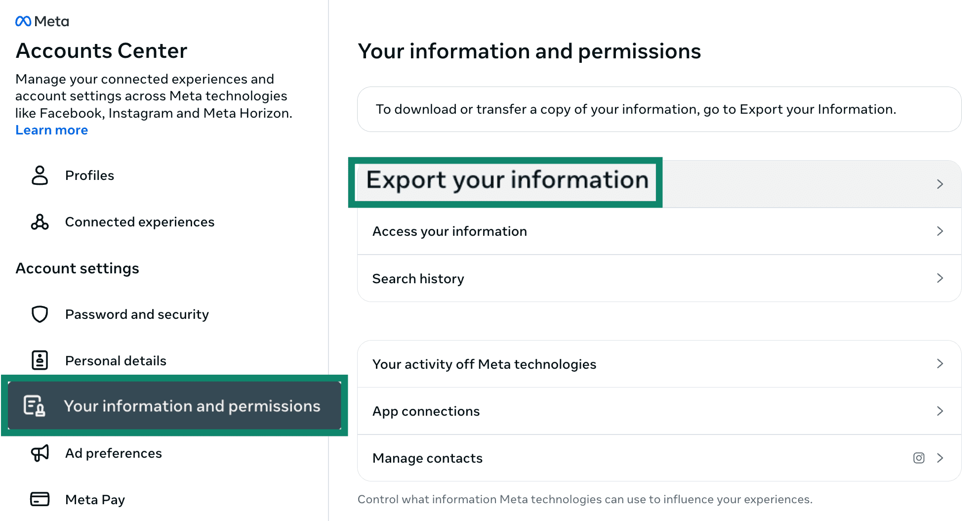This screenshot has height=521, width=980.
Task: Expand the Search history chevron
Action: click(x=940, y=278)
